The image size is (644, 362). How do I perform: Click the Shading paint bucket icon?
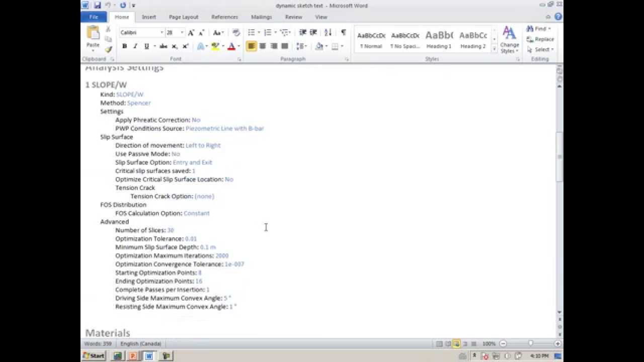tap(318, 46)
